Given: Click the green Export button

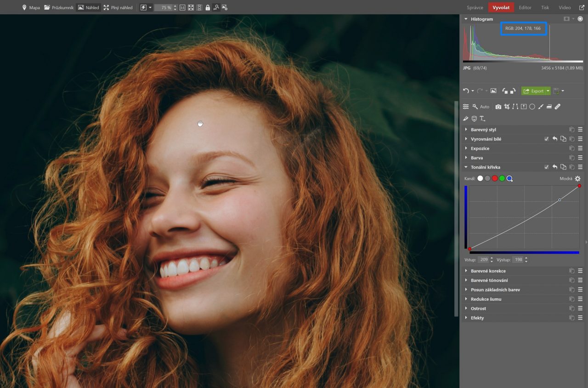Looking at the screenshot, I should [533, 91].
